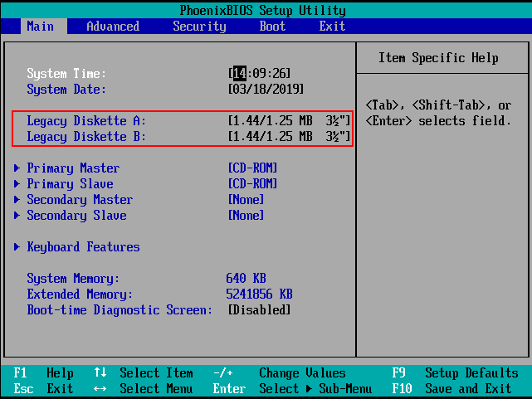The height and width of the screenshot is (399, 532).
Task: Expand the Secondary Master submenu arrow
Action: tap(18, 200)
